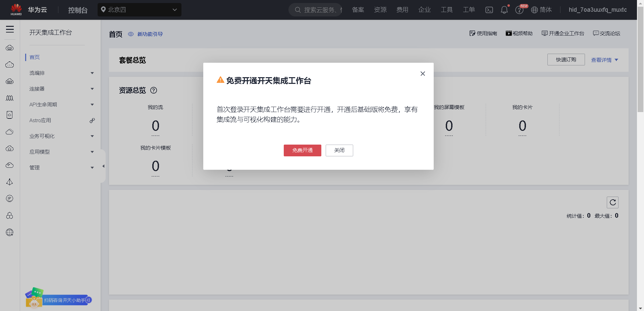
Task: Click the resource overview help icon
Action: coord(154,90)
